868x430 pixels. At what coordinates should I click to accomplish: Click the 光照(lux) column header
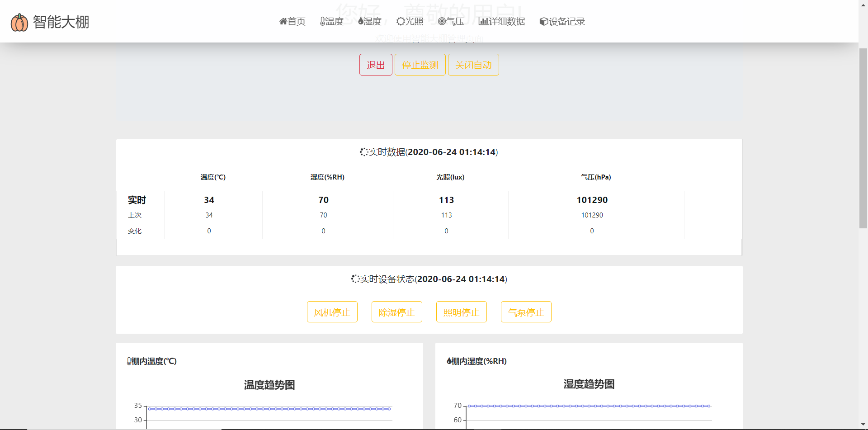tap(450, 177)
